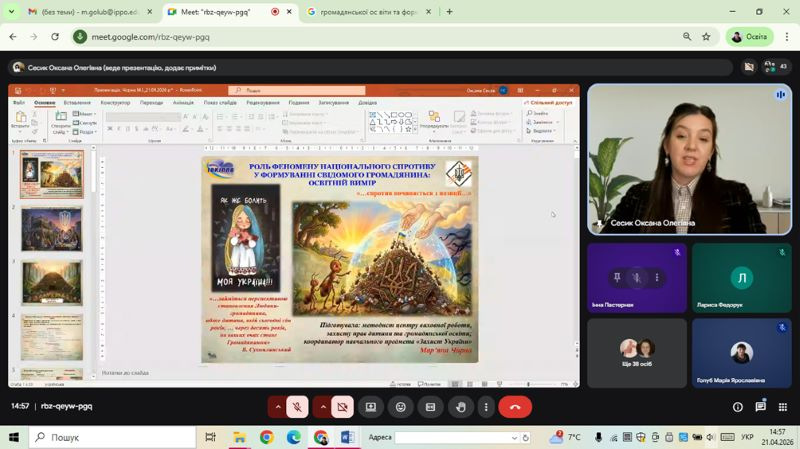
Task: Select the Голуб Марія Ярославівна tile
Action: click(x=742, y=353)
